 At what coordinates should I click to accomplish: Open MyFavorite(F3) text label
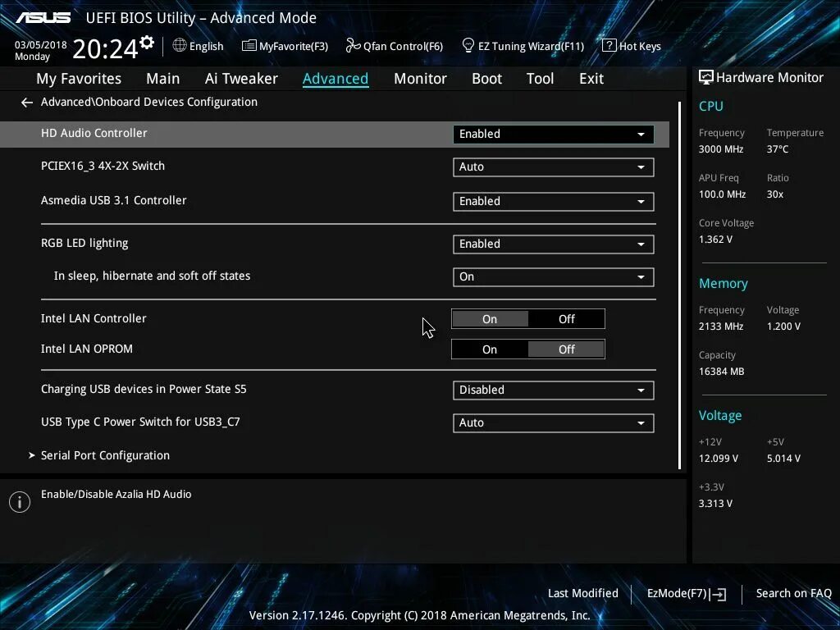[294, 47]
